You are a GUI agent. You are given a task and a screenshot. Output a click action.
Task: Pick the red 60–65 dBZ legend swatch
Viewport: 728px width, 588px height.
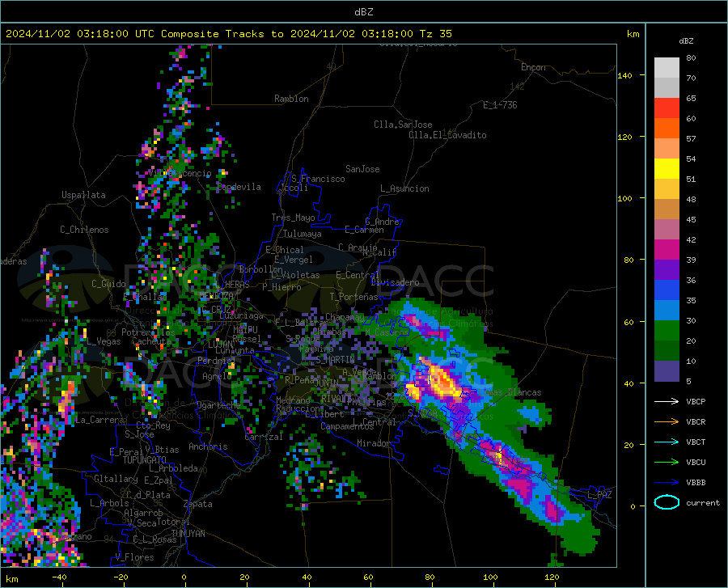pyautogui.click(x=667, y=108)
